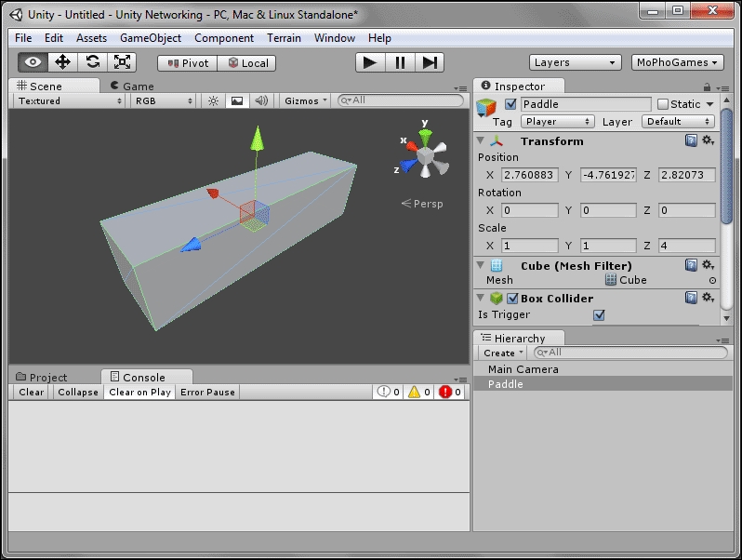The width and height of the screenshot is (742, 560).
Task: Click the Step frame button
Action: tap(430, 62)
